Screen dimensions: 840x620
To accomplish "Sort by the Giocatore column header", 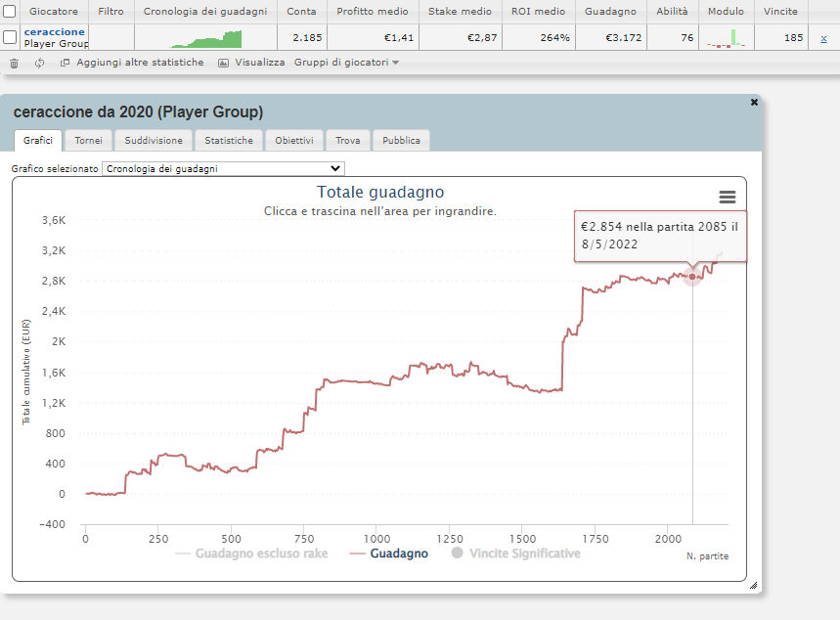I will point(54,12).
